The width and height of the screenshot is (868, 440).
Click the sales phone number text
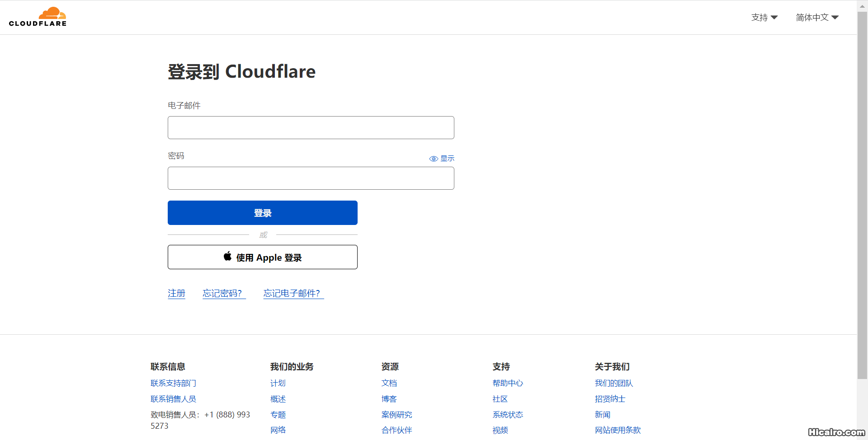[200, 420]
